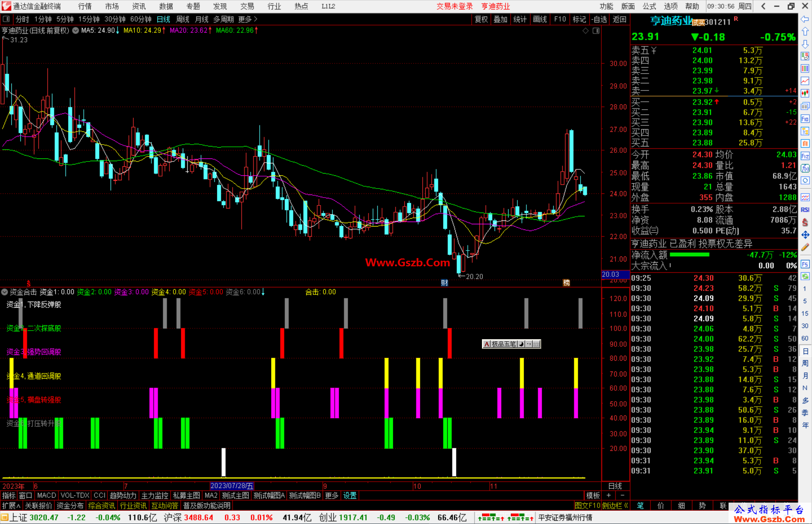This screenshot has height=524, width=812.
Task: Select the 周 weekly period in right sidebar
Action: [x=805, y=363]
